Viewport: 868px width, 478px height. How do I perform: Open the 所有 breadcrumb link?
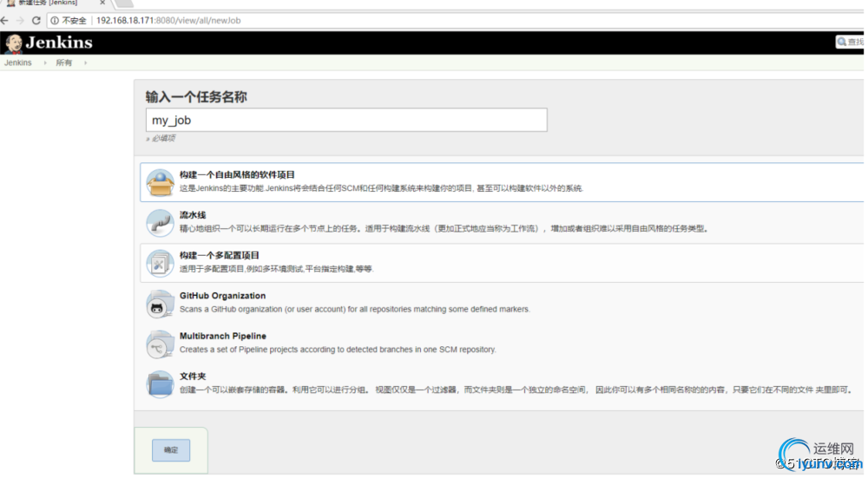tap(63, 62)
